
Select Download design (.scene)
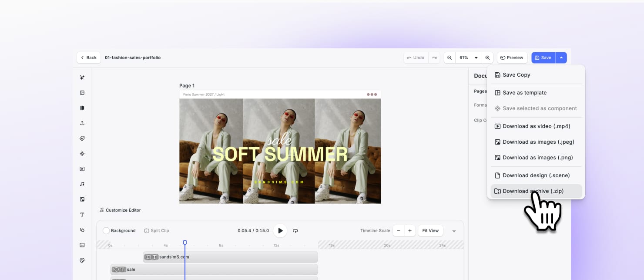(536, 175)
